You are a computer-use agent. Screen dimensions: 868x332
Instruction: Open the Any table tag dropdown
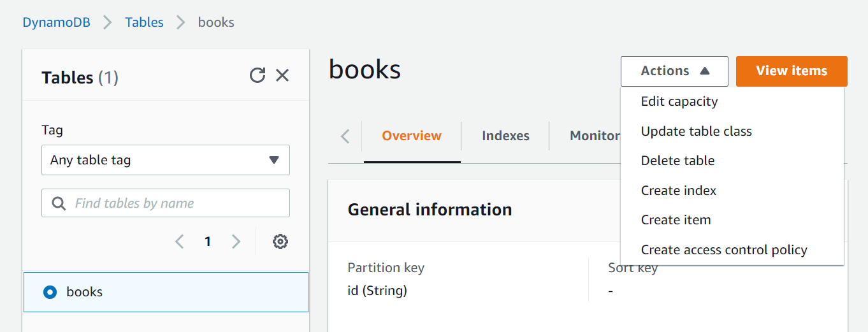[166, 160]
